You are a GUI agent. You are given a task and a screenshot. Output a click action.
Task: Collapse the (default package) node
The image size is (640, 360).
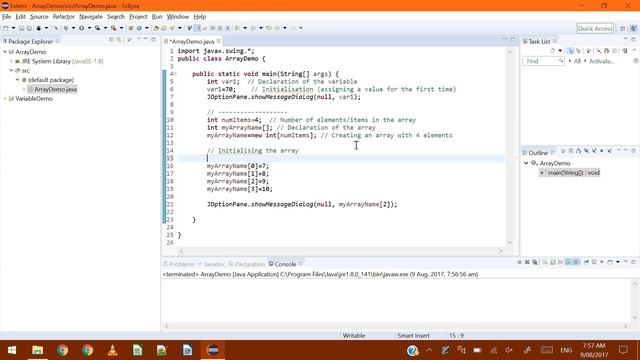(x=18, y=80)
